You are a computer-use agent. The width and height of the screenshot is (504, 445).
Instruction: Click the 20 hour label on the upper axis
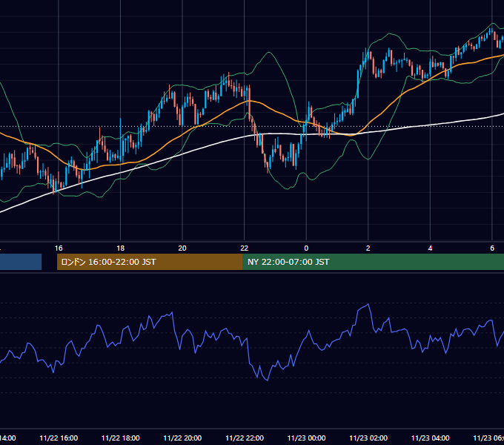point(182,248)
